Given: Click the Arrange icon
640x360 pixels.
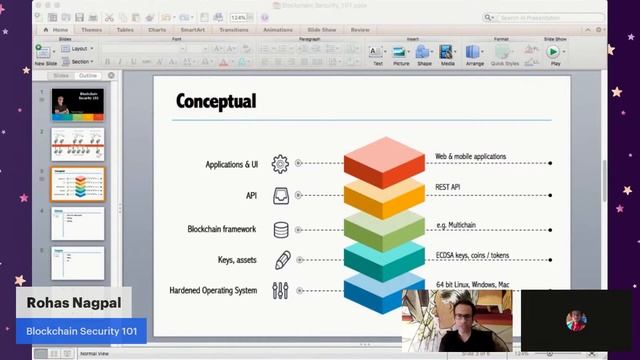Looking at the screenshot, I should pyautogui.click(x=473, y=52).
